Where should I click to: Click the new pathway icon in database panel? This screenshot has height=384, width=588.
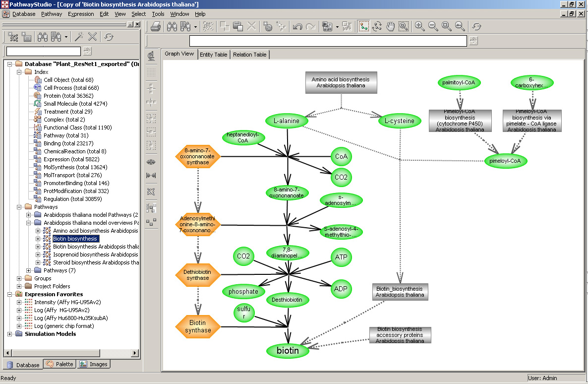(x=13, y=37)
